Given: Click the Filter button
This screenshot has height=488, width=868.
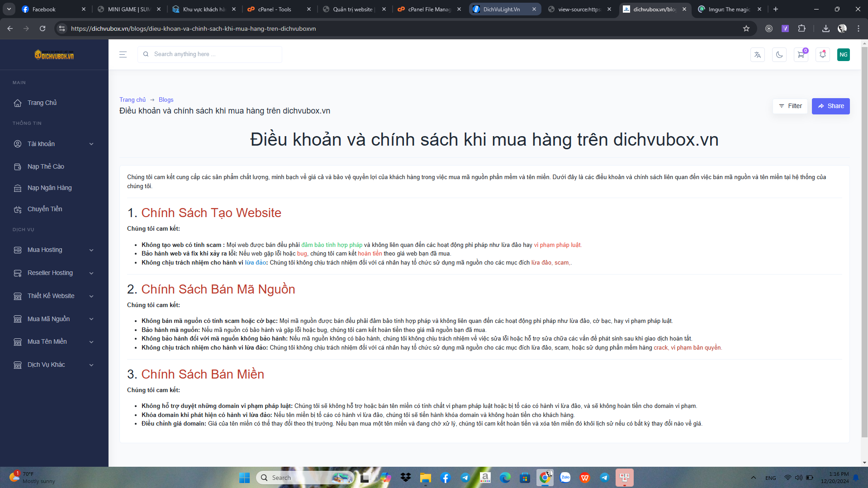Looking at the screenshot, I should [790, 106].
